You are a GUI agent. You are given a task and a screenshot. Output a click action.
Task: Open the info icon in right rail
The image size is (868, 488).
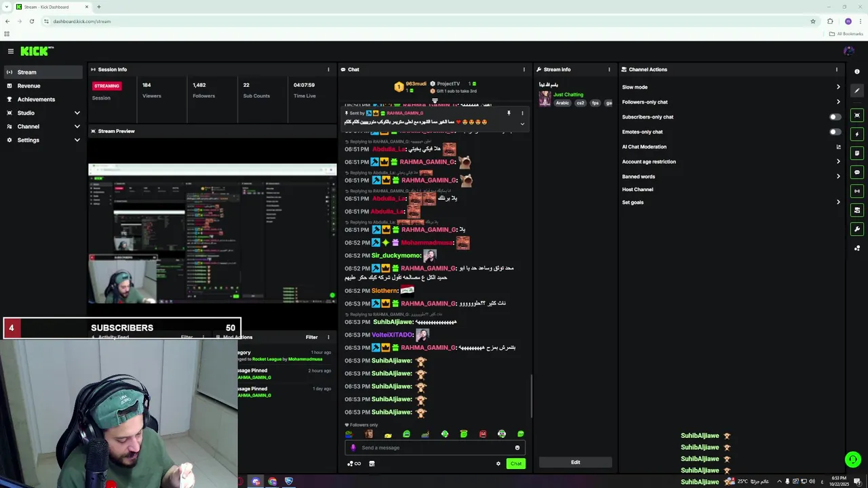857,71
